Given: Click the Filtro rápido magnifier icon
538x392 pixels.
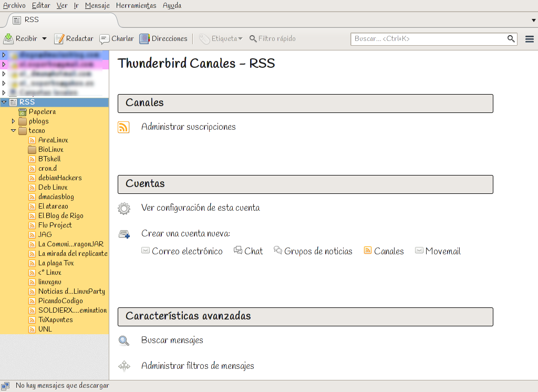Looking at the screenshot, I should [x=253, y=39].
